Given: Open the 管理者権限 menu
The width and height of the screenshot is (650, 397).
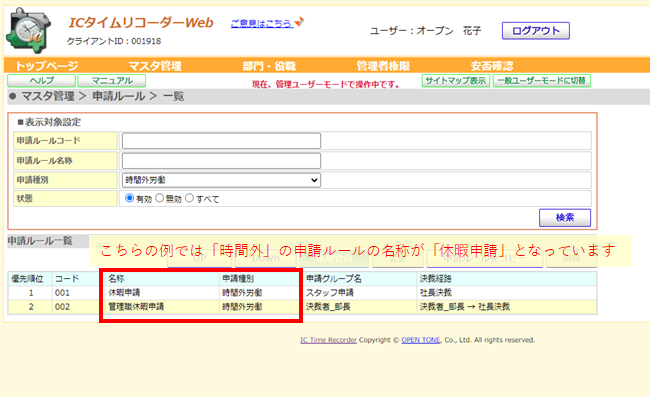Looking at the screenshot, I should (x=383, y=66).
